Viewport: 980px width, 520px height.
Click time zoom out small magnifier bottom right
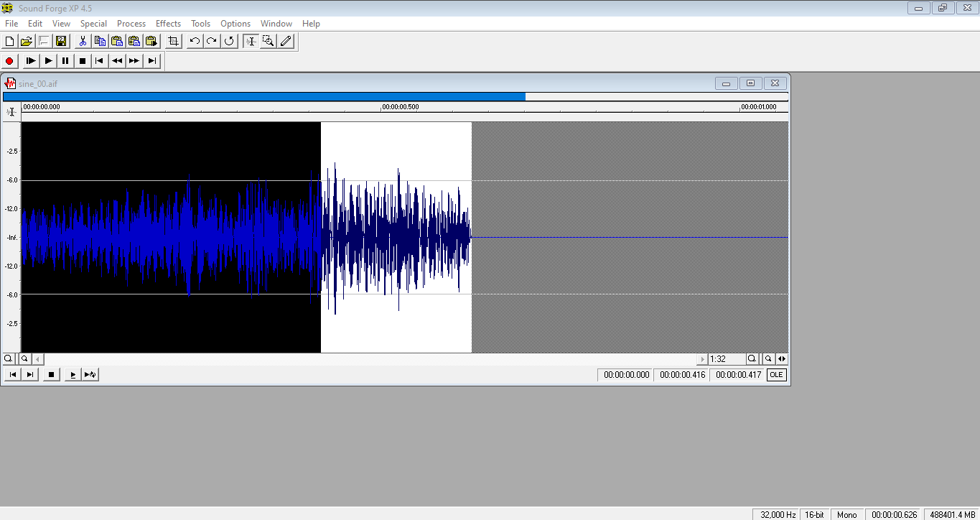pos(768,358)
